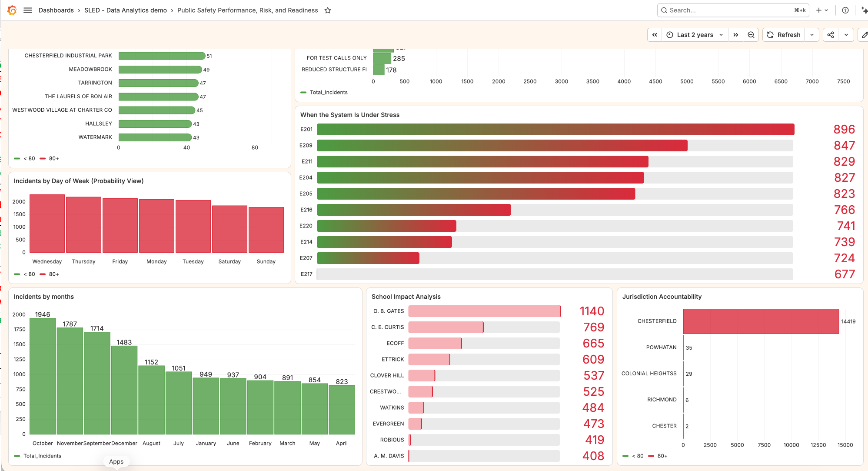Screen dimensions: 868x471
Task: Star this dashboard as favorite
Action: [328, 10]
